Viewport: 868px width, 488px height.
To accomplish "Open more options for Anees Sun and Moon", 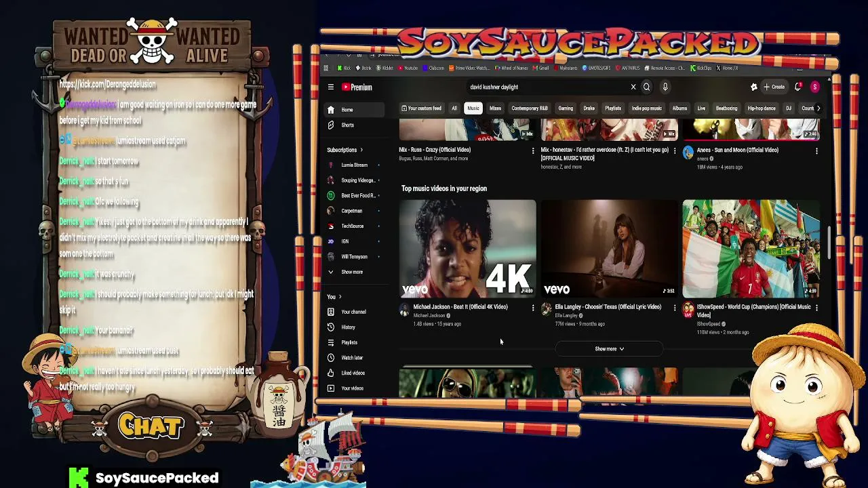I will click(816, 150).
